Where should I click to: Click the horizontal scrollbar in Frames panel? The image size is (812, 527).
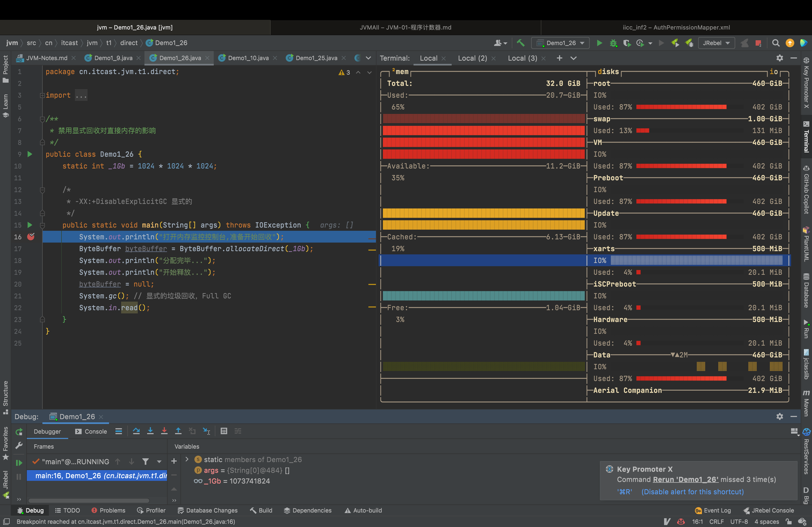pos(89,500)
